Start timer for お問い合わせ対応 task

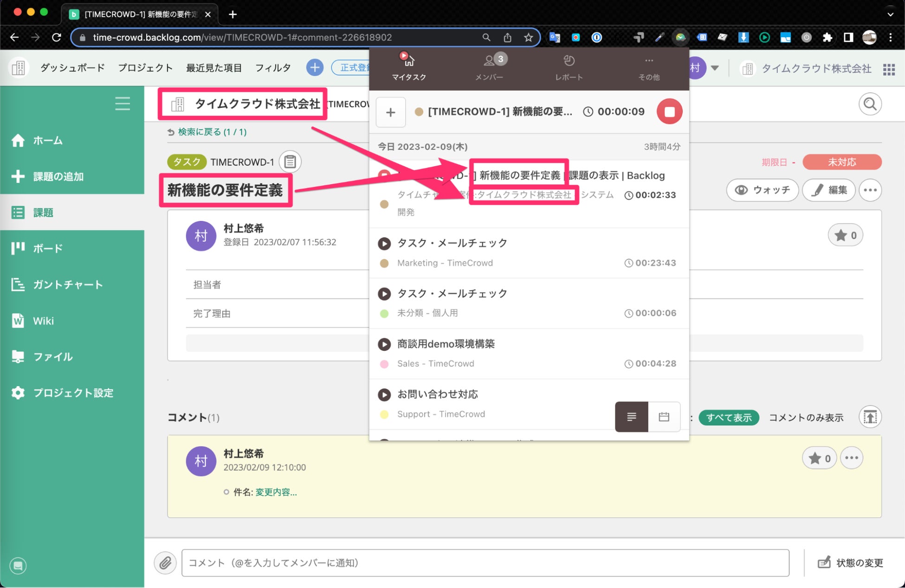pos(384,394)
